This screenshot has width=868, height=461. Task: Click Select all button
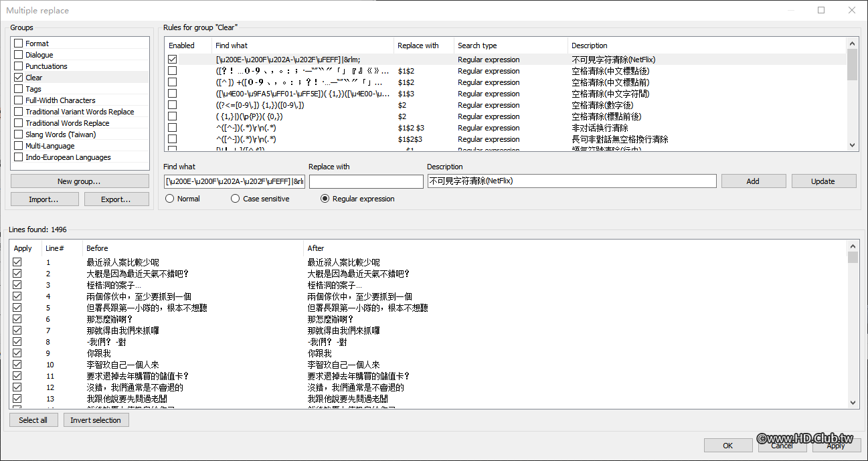click(33, 420)
